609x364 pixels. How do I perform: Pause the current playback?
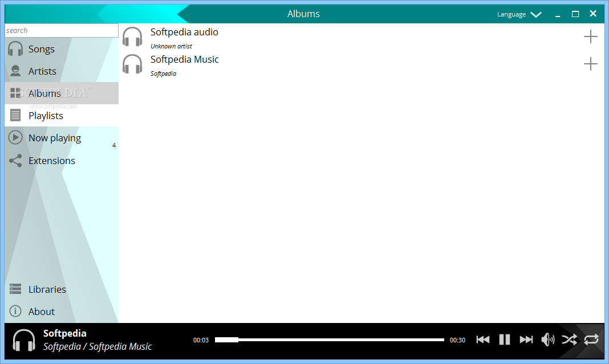[x=505, y=340]
